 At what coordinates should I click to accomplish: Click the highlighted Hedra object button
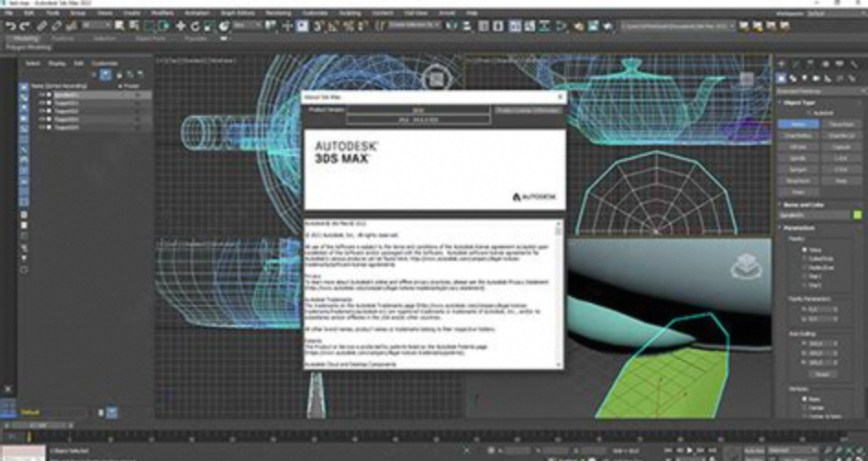(797, 124)
